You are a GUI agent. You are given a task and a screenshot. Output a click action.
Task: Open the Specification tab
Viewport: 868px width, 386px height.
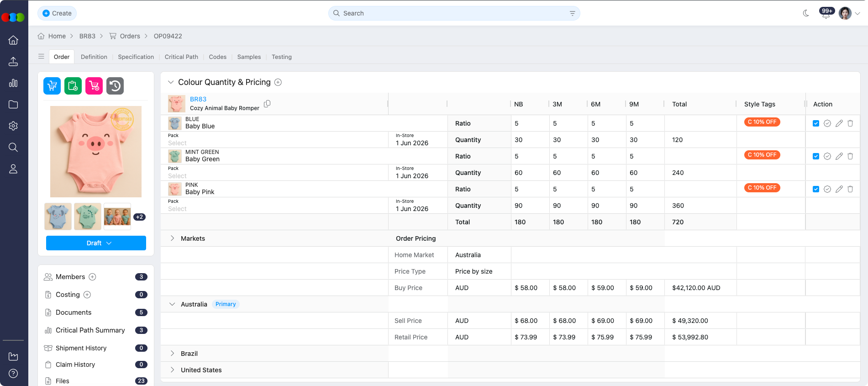(x=136, y=57)
